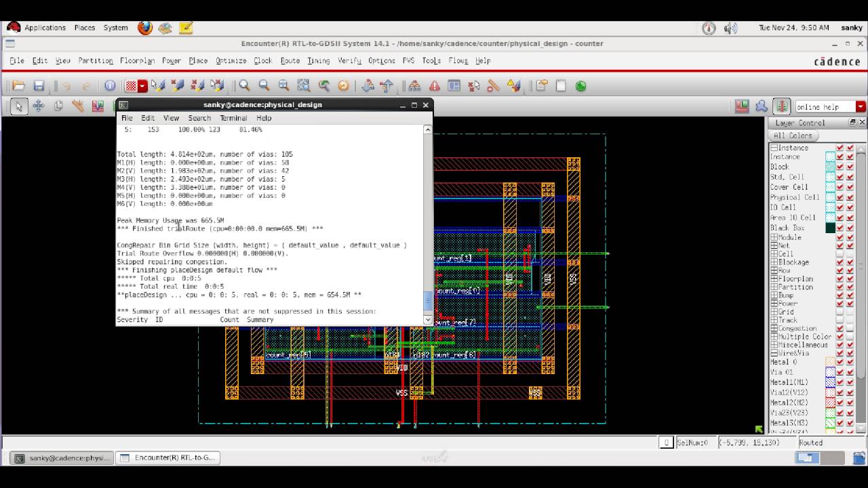Open the online help dropdown arrow

(x=861, y=106)
